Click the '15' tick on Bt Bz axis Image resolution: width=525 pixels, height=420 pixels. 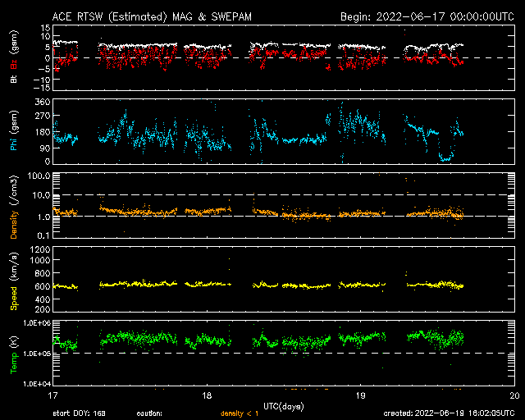(46, 28)
